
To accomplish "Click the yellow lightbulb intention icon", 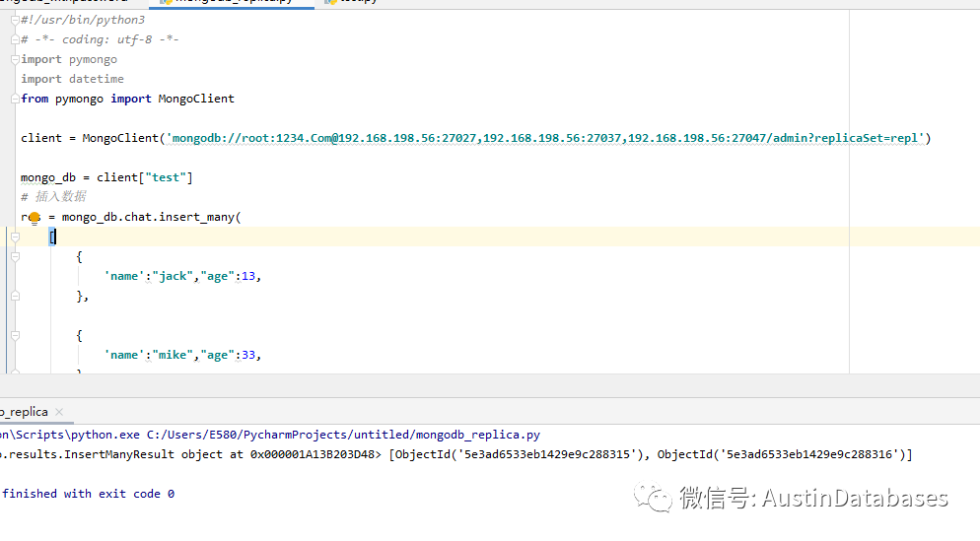I will click(34, 218).
